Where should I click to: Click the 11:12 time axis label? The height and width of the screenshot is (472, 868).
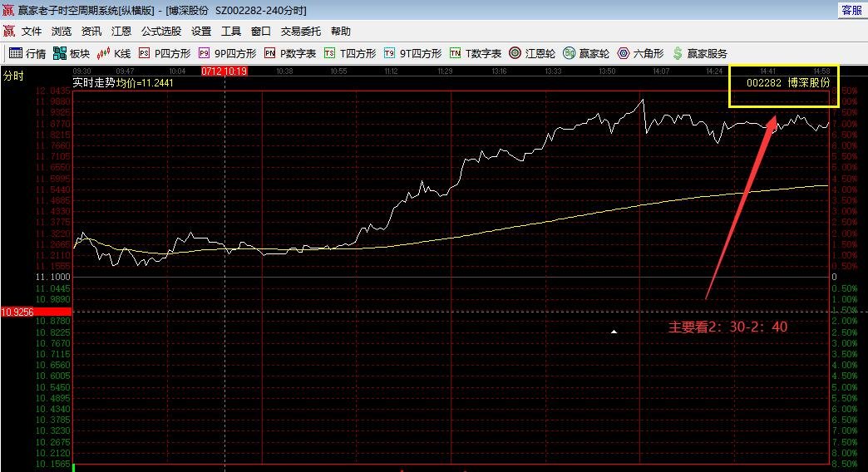point(391,71)
